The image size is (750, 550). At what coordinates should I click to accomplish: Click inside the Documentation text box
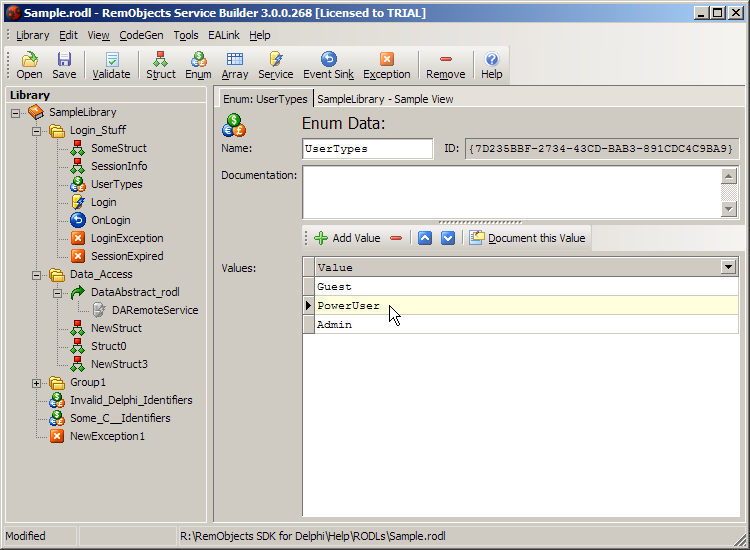click(511, 192)
